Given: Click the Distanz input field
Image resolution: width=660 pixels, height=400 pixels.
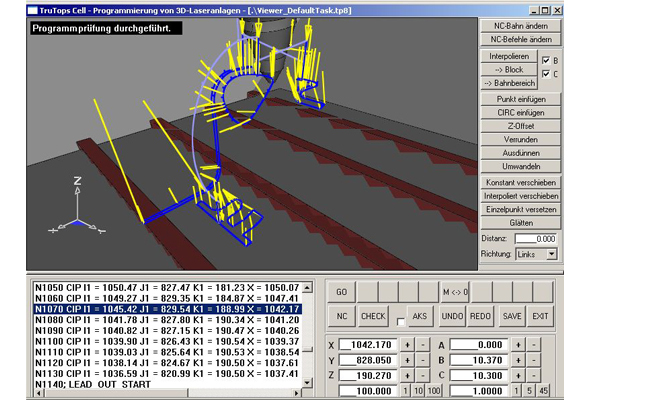Looking at the screenshot, I should tap(535, 239).
